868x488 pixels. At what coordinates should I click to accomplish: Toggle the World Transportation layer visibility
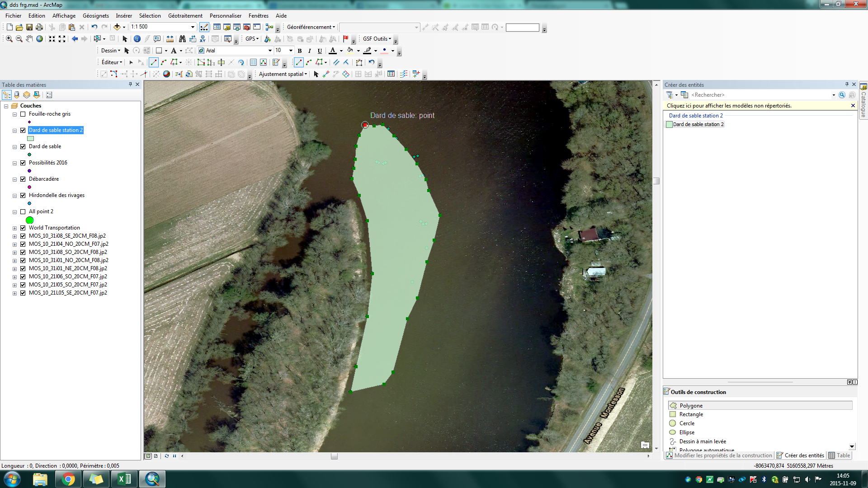coord(23,228)
